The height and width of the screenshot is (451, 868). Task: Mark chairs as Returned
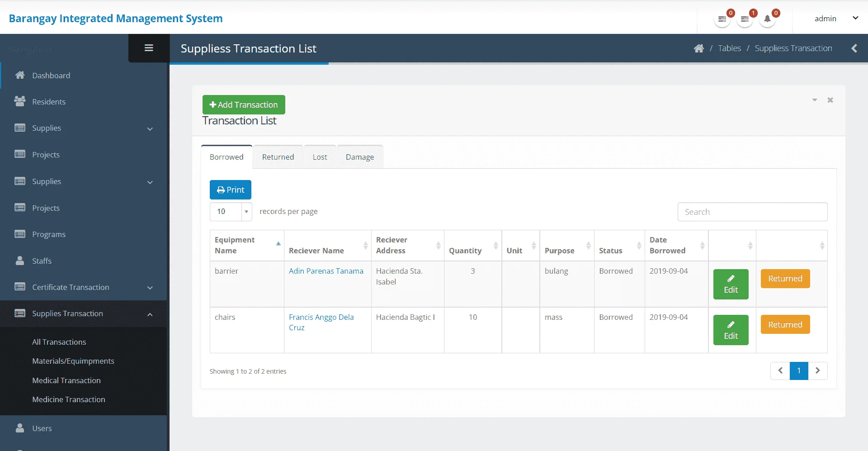point(785,325)
